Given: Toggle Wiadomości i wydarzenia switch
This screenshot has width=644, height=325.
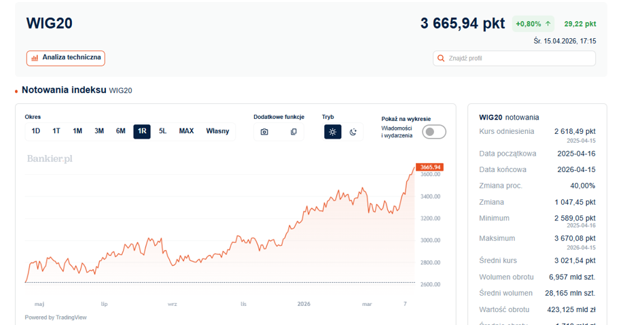Looking at the screenshot, I should click(434, 132).
